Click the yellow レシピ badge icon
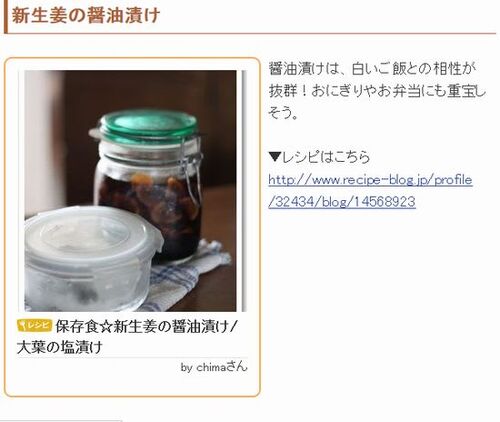 coord(34,325)
